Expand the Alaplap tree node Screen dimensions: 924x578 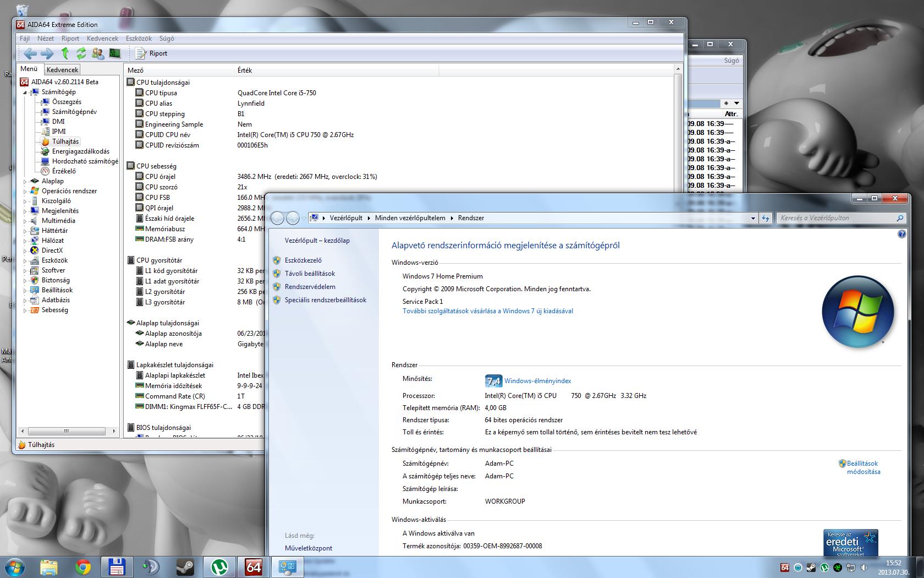(25, 182)
